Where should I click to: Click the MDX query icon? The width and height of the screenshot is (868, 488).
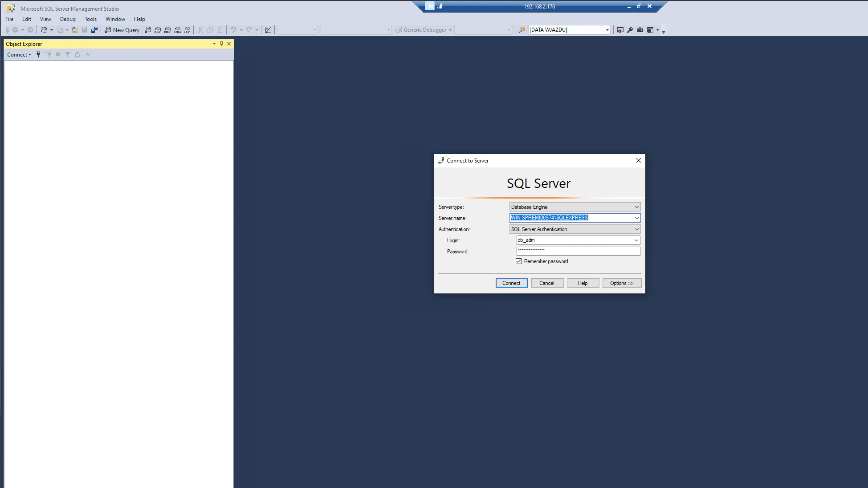click(x=158, y=30)
